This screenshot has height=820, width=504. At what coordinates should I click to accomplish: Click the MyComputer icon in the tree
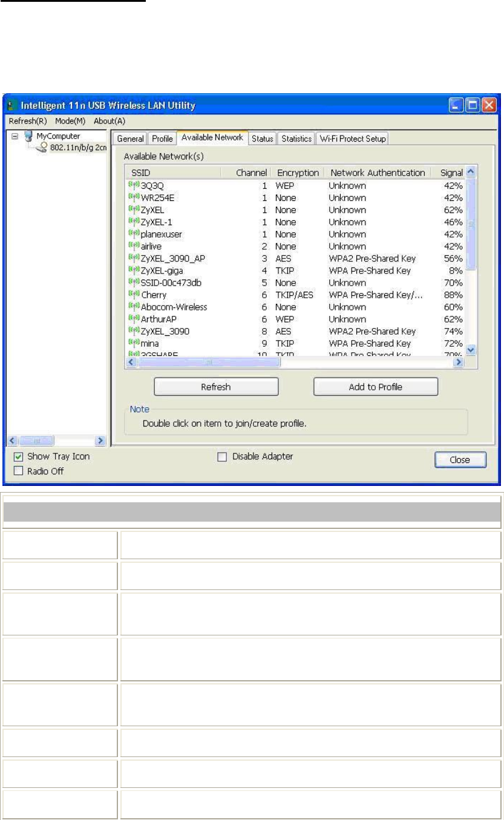point(28,136)
